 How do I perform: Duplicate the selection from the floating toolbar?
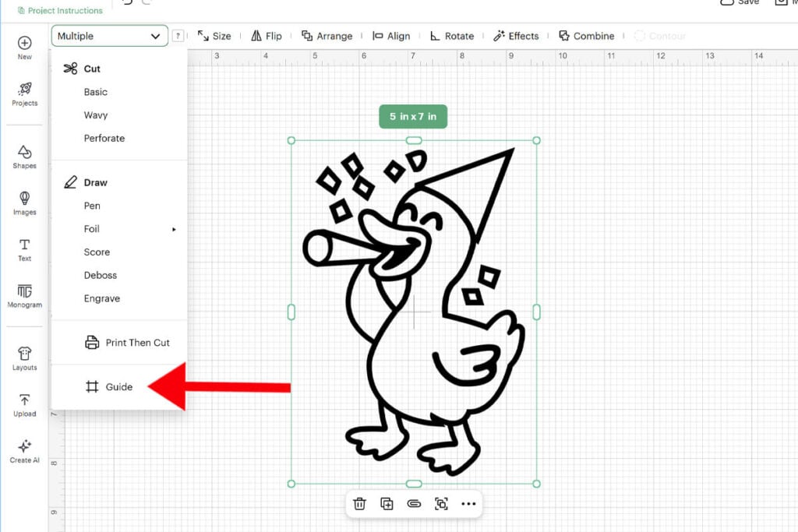[x=387, y=503]
